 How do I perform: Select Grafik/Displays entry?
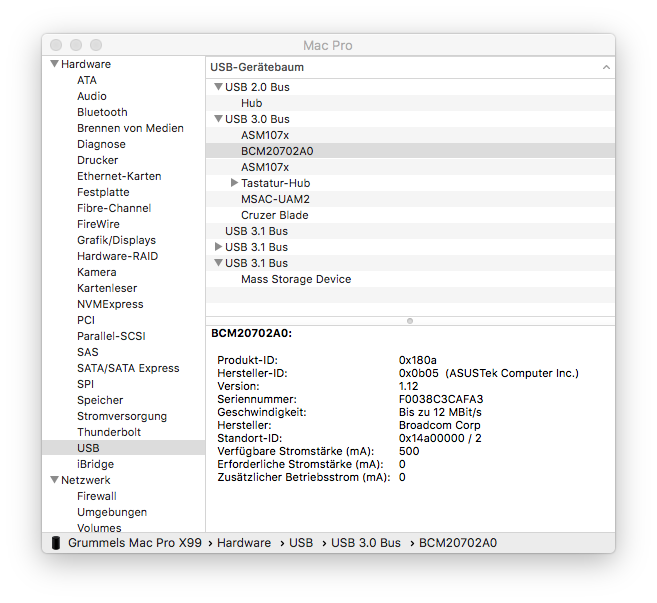pos(116,240)
